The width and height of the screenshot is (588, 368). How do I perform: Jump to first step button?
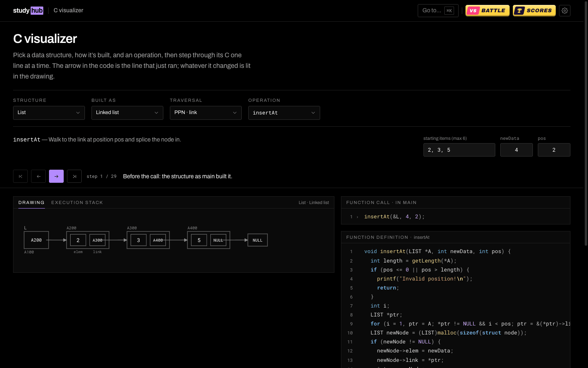[20, 176]
